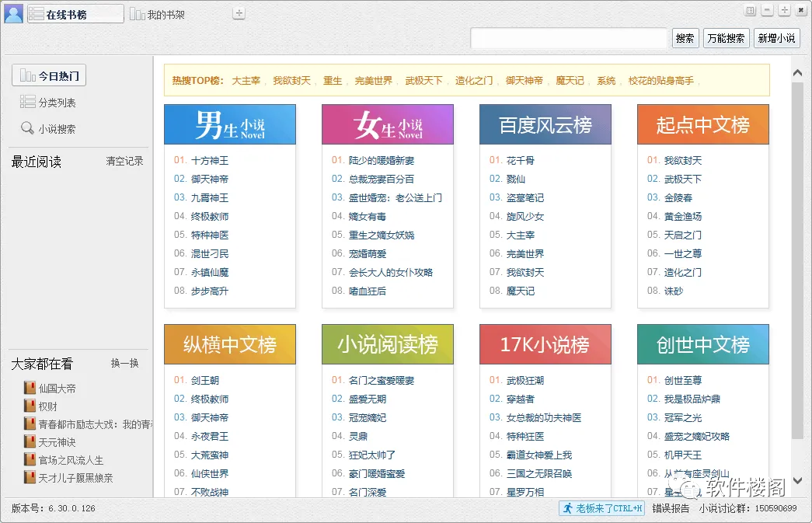Click hot search term 大主宰
Viewport: 812px width, 523px height.
(246, 80)
